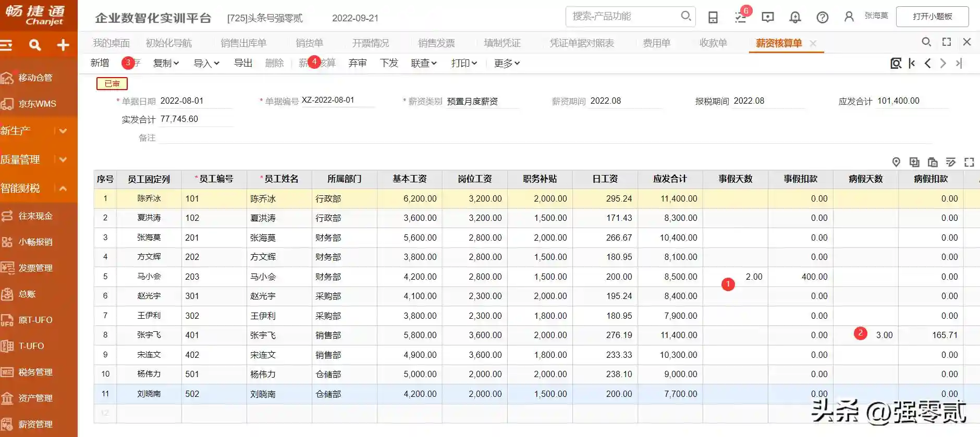Open the notification bell icon
The height and width of the screenshot is (437, 980).
(795, 17)
